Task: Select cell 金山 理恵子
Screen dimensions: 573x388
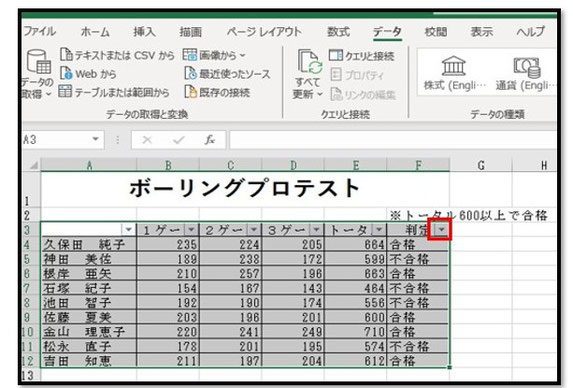Action: [x=89, y=332]
